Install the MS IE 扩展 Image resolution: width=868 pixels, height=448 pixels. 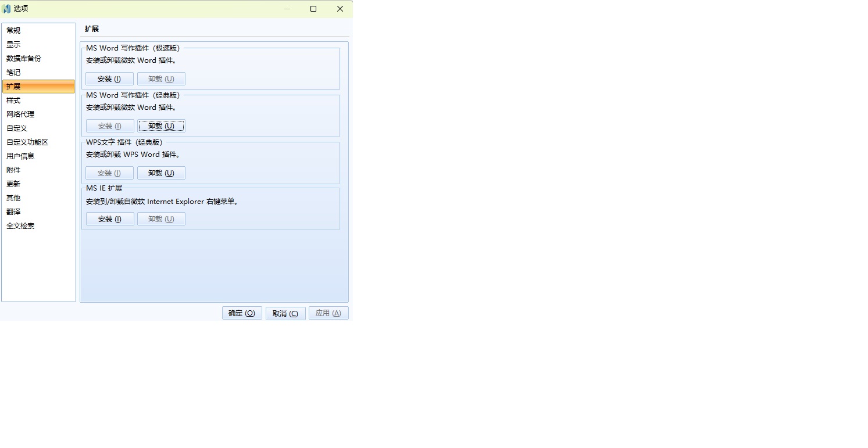point(110,219)
